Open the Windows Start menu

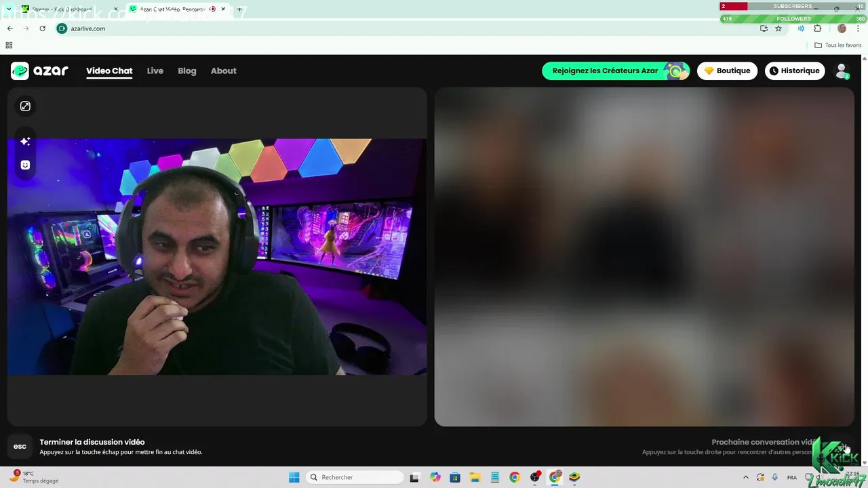pyautogui.click(x=294, y=477)
